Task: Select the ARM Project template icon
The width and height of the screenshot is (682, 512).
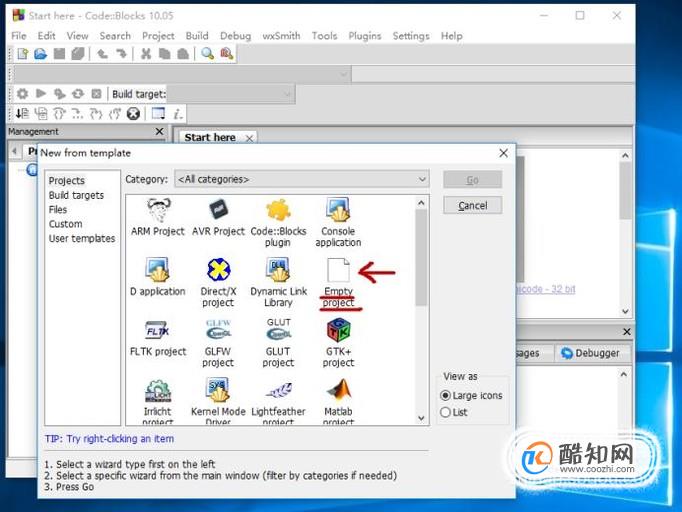Action: [158, 217]
